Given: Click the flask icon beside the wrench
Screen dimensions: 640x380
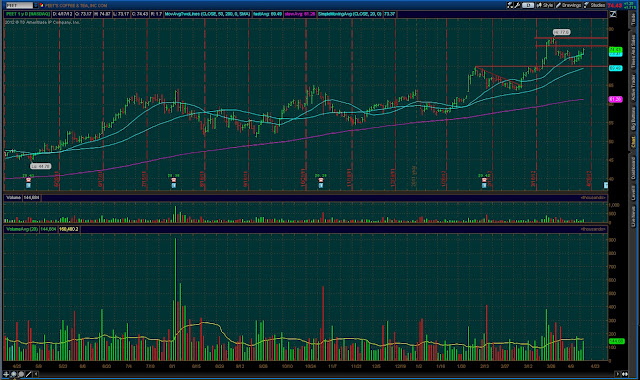Looking at the screenshot, I should coord(510,5).
